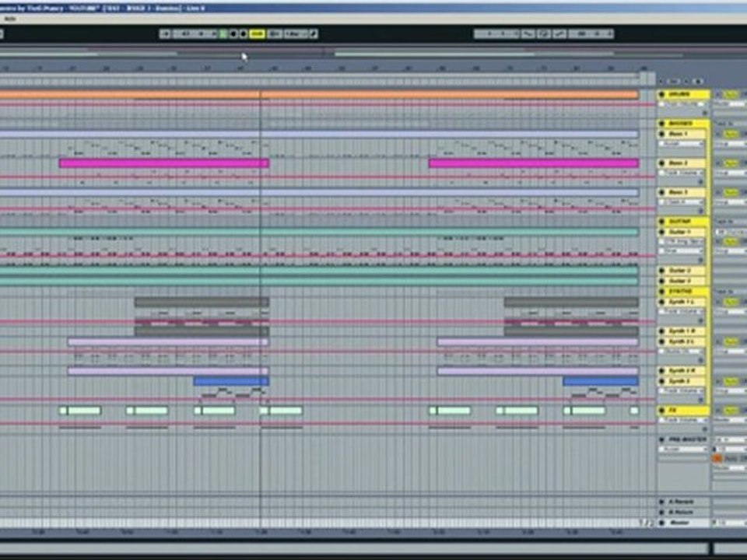The width and height of the screenshot is (747, 560).
Task: Add automation lane on Synth 1 L track
Action: (701, 320)
